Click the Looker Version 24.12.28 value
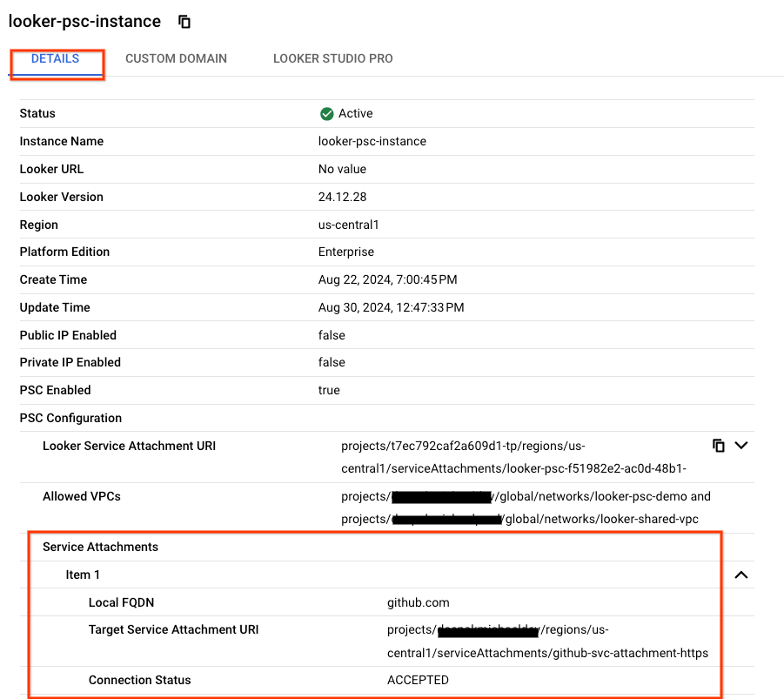This screenshot has height=699, width=784. click(x=342, y=197)
